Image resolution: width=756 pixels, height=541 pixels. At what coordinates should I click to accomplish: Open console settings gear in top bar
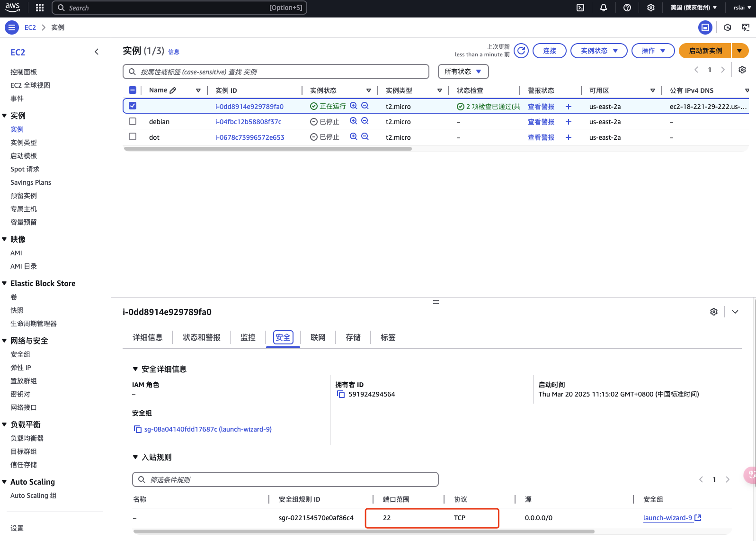(651, 8)
